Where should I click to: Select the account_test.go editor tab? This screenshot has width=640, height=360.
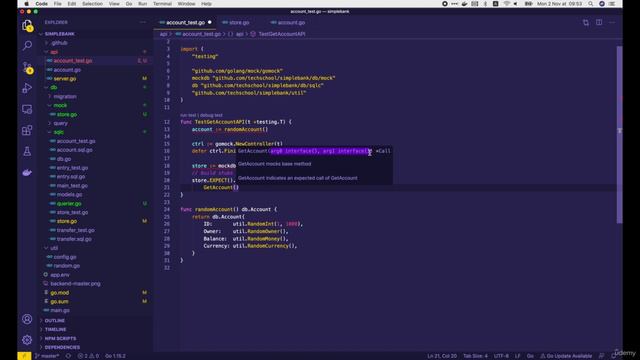[186, 22]
